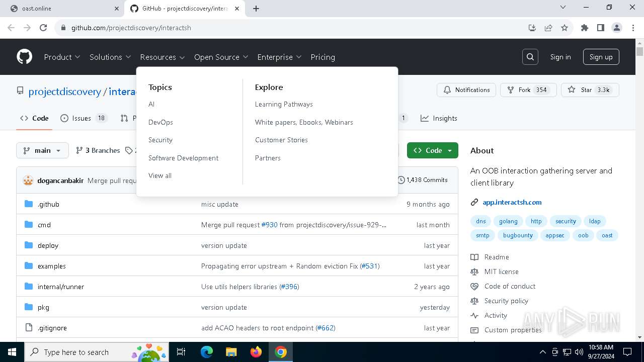
Task: Click the Sign in link
Action: point(560,57)
